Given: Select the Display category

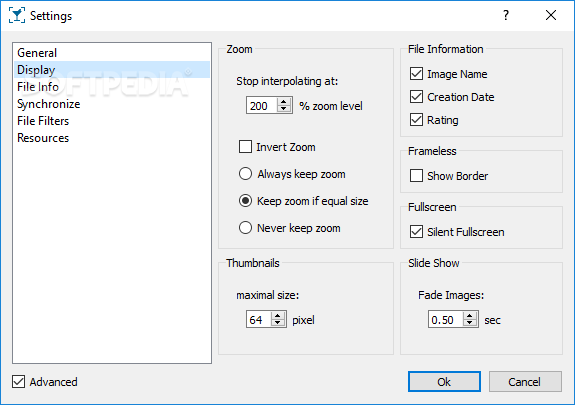Looking at the screenshot, I should tap(112, 70).
